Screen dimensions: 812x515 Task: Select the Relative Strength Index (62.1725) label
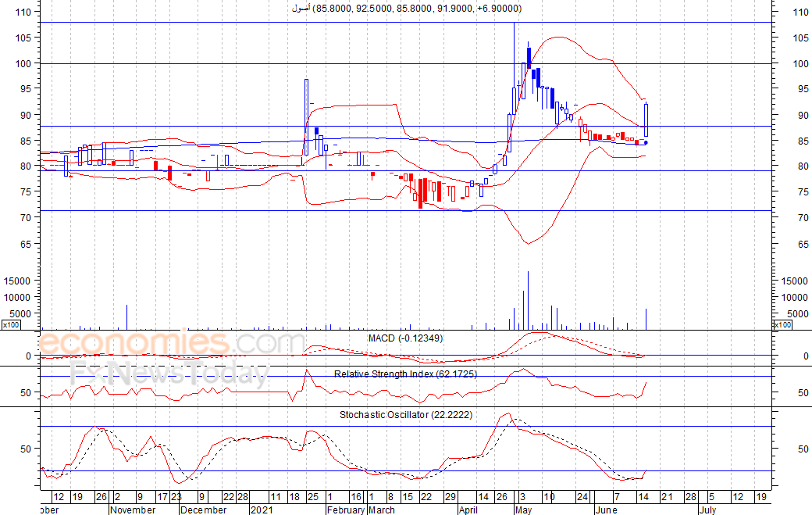(x=405, y=374)
